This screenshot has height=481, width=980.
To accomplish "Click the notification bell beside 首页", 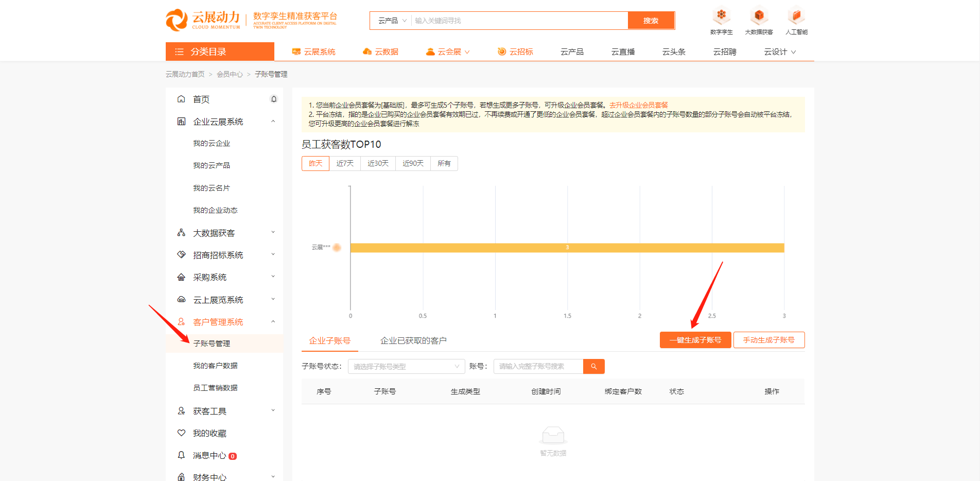I will click(x=274, y=98).
